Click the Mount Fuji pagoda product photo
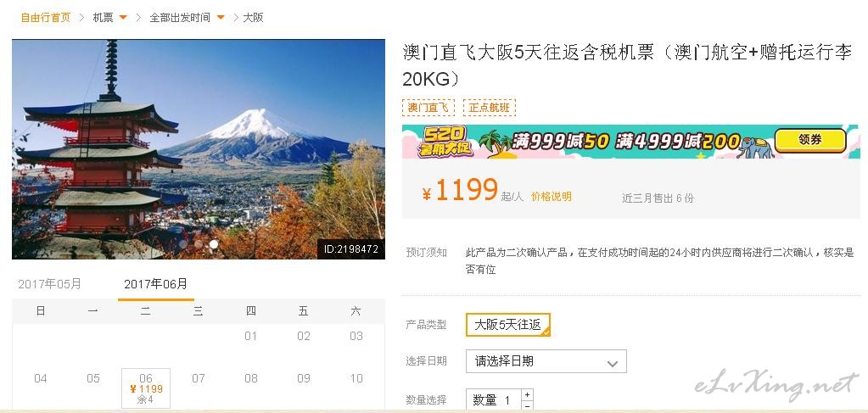 (x=199, y=149)
